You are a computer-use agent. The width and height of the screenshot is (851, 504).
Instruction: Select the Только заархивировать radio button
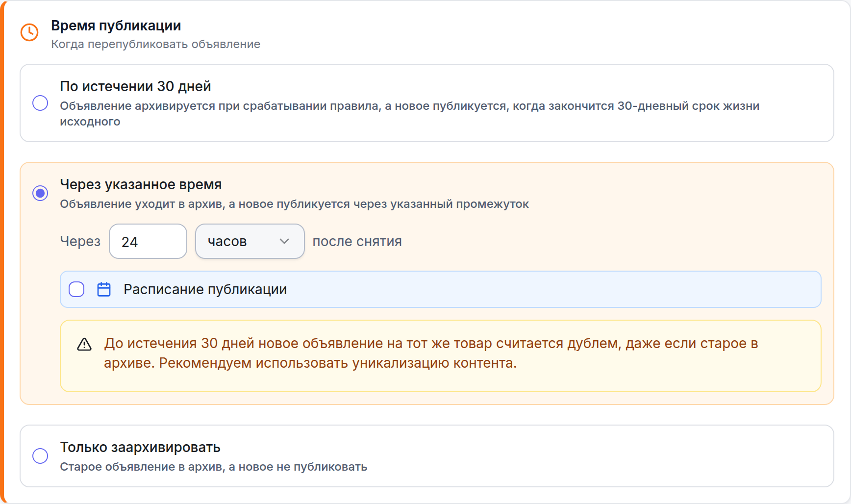[40, 456]
